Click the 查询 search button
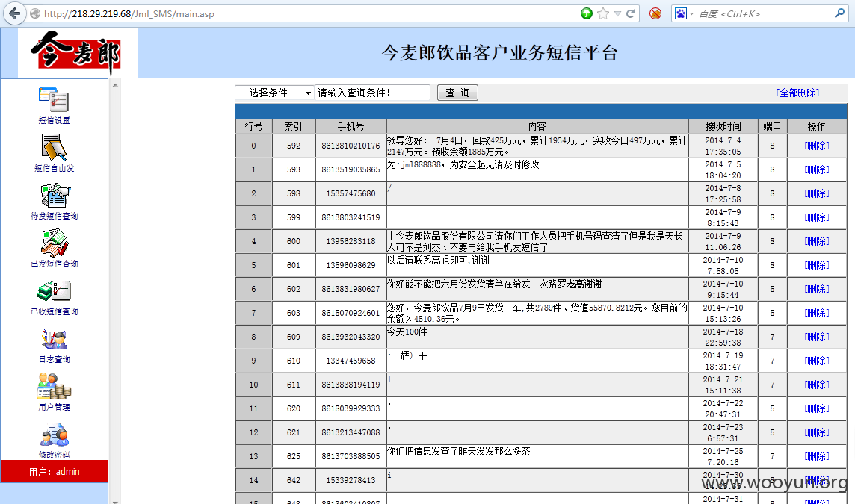Image resolution: width=855 pixels, height=504 pixels. pos(457,93)
